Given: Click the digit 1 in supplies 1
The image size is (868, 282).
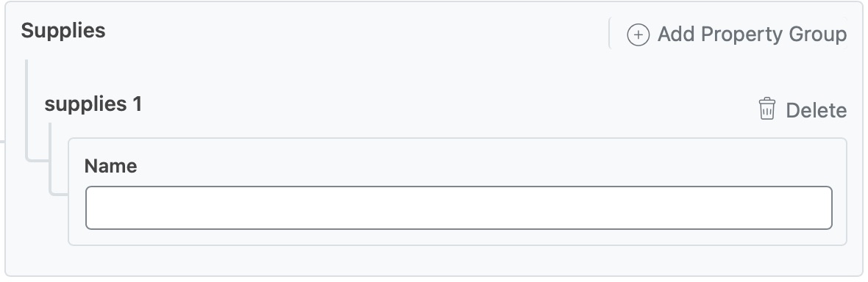Looking at the screenshot, I should (137, 104).
